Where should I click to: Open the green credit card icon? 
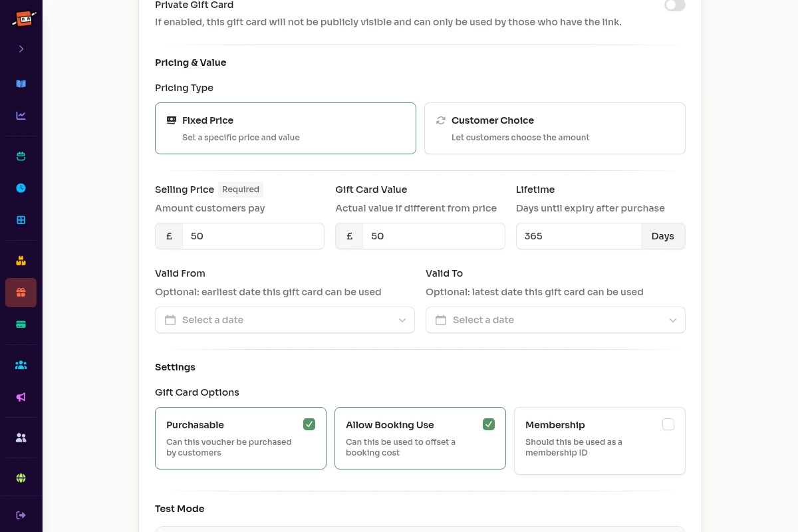tap(21, 325)
